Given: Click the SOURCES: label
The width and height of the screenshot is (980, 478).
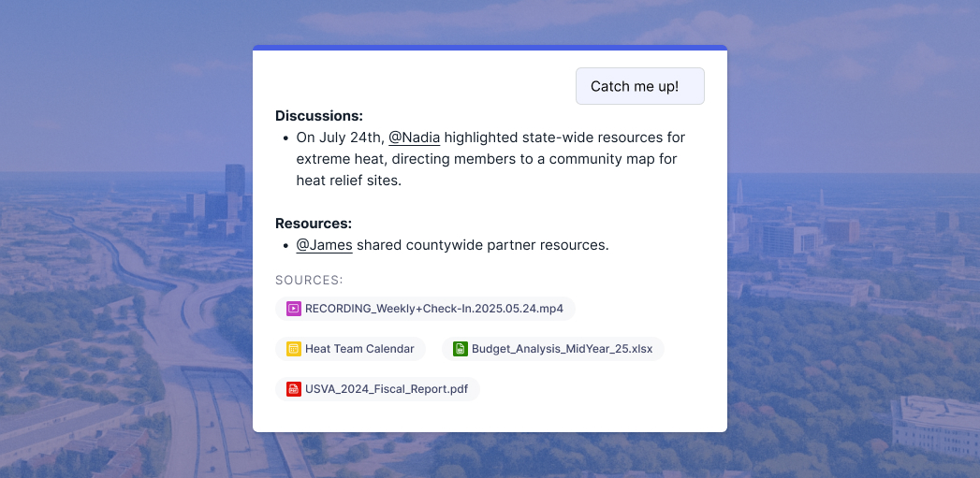Looking at the screenshot, I should pyautogui.click(x=310, y=281).
